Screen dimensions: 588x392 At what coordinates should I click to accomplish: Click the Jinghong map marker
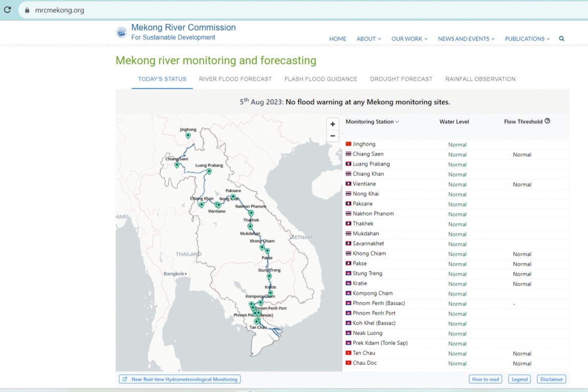point(188,136)
